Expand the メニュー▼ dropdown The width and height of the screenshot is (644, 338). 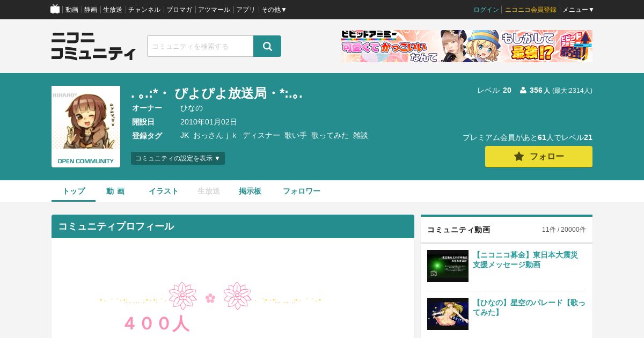click(579, 10)
